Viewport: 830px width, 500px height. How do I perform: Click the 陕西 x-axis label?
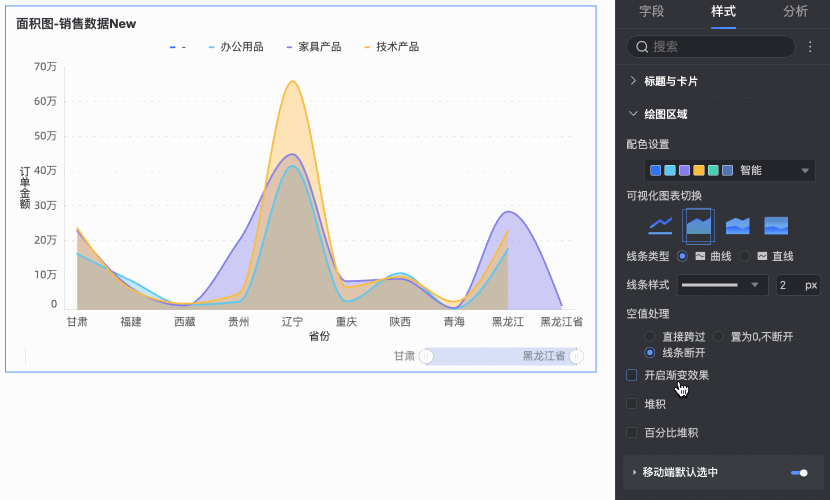pyautogui.click(x=400, y=322)
